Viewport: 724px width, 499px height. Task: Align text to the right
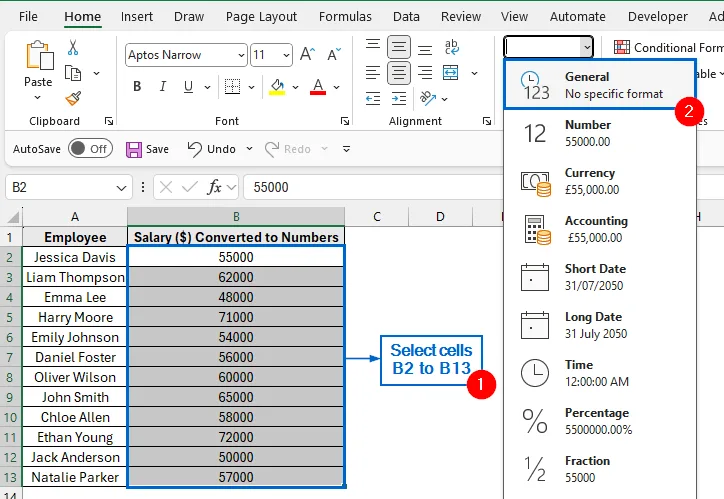(425, 73)
